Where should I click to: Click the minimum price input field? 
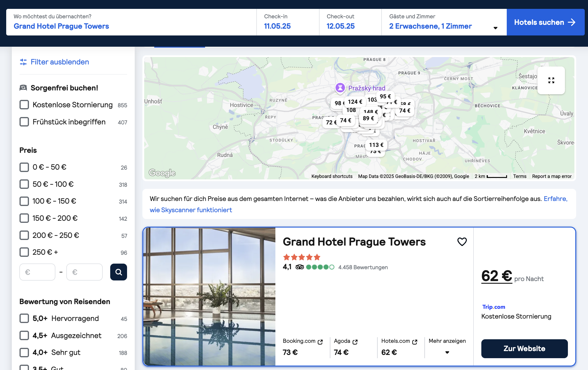[x=37, y=272]
